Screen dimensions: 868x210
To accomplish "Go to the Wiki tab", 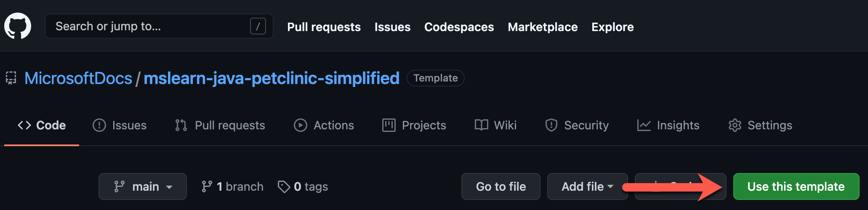I will (x=495, y=125).
